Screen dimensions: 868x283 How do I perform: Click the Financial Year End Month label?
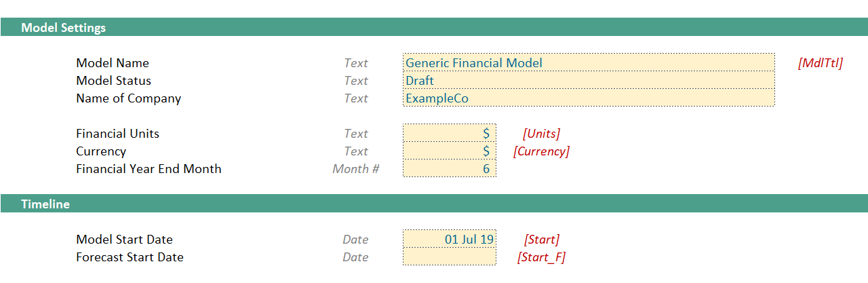point(149,169)
